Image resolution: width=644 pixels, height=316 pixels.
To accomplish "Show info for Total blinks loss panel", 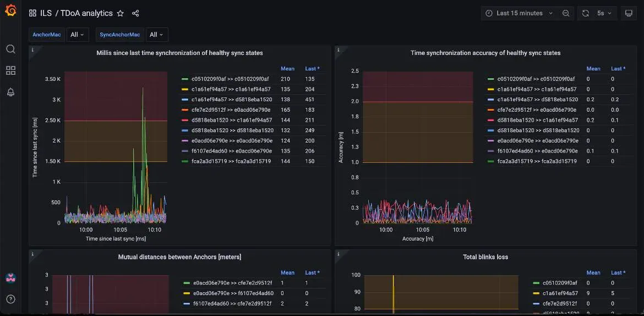I will tap(339, 254).
